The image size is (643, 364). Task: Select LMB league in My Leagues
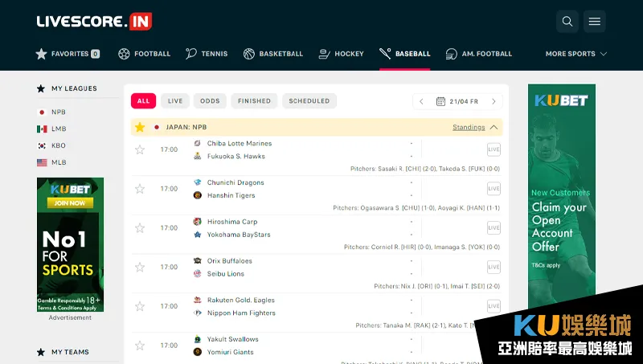[59, 129]
